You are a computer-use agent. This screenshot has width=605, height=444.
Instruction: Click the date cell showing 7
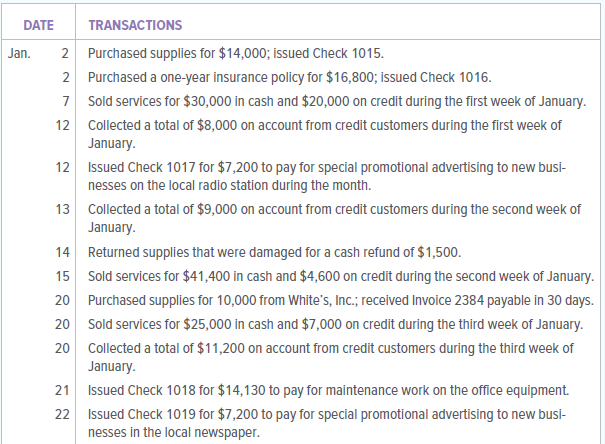[64, 100]
